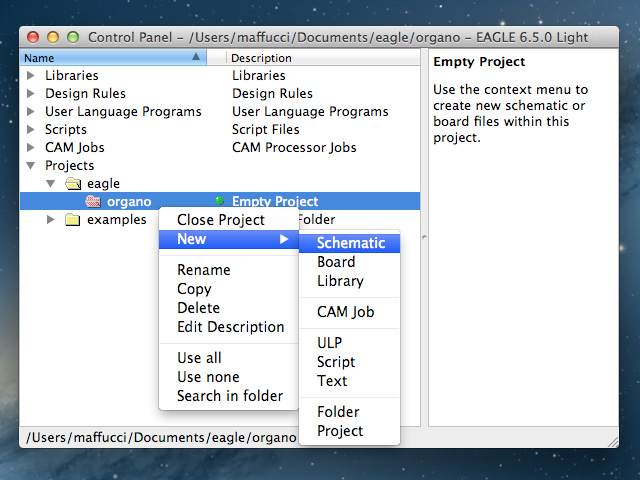Click CAM Job in the submenu
Image resolution: width=640 pixels, height=480 pixels.
[345, 312]
